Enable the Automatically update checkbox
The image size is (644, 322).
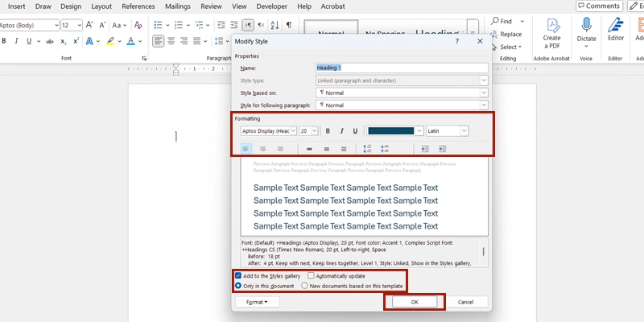(312, 275)
